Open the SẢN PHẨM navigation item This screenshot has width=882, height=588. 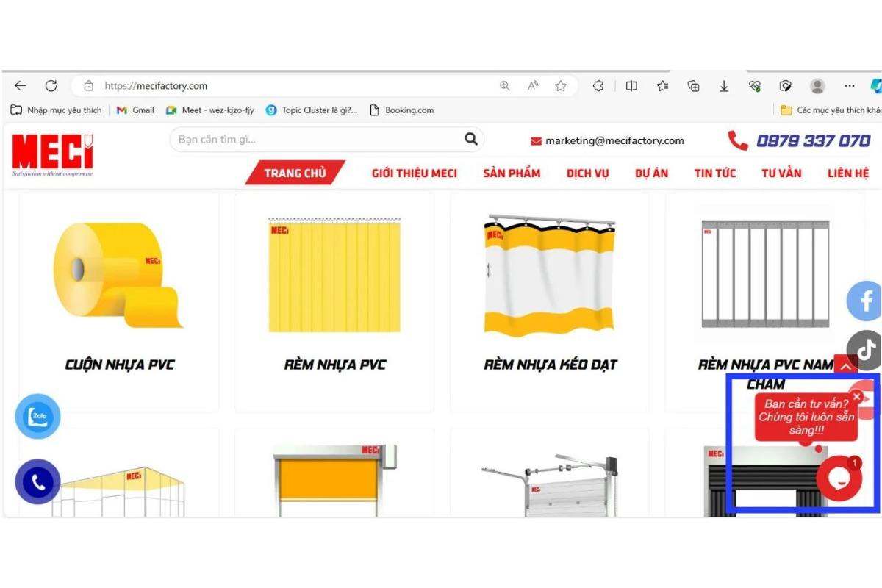[x=512, y=173]
